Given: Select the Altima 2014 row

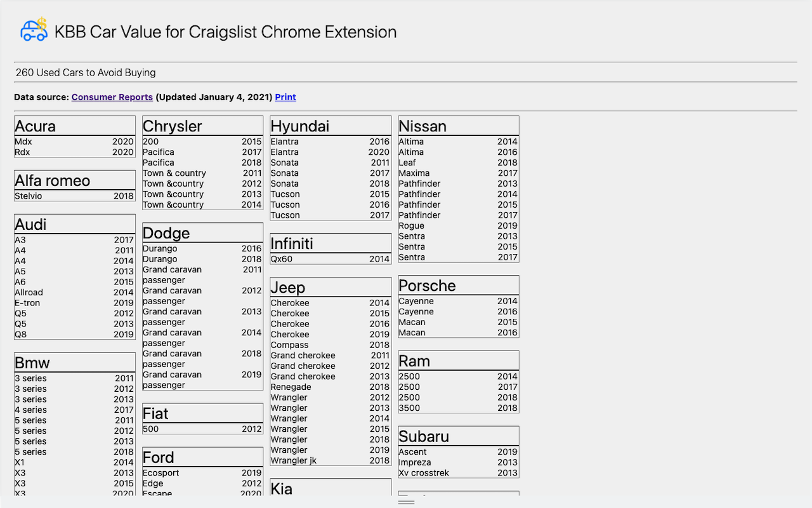Looking at the screenshot, I should [459, 142].
